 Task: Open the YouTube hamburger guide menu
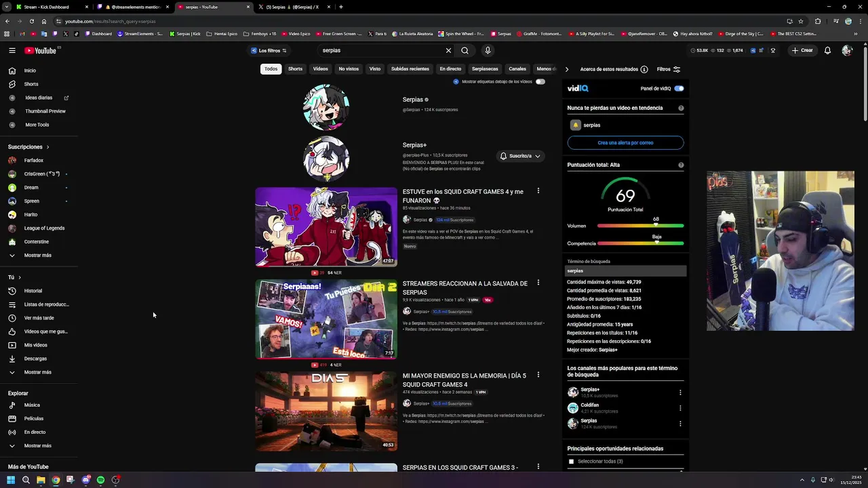coord(12,50)
